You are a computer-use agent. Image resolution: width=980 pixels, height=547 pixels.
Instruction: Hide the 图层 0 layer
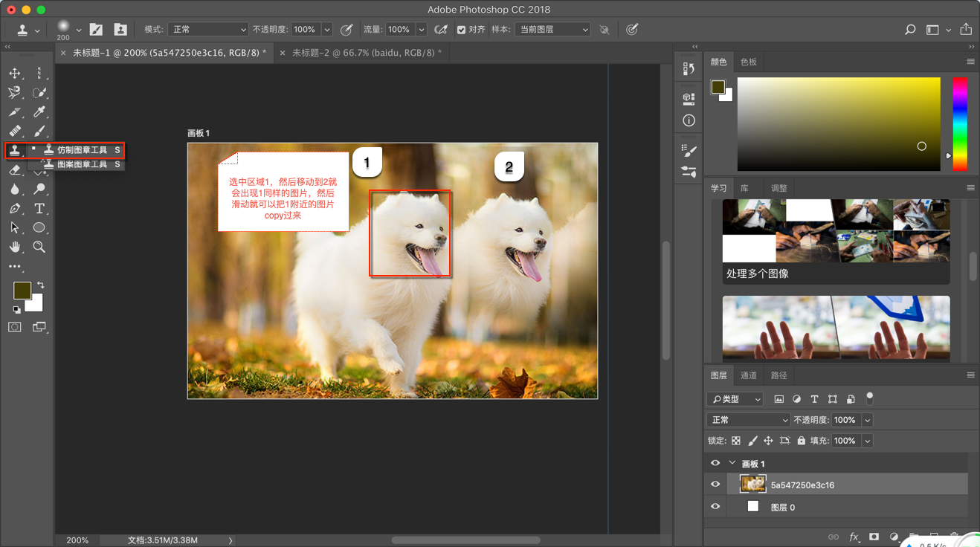click(x=715, y=507)
